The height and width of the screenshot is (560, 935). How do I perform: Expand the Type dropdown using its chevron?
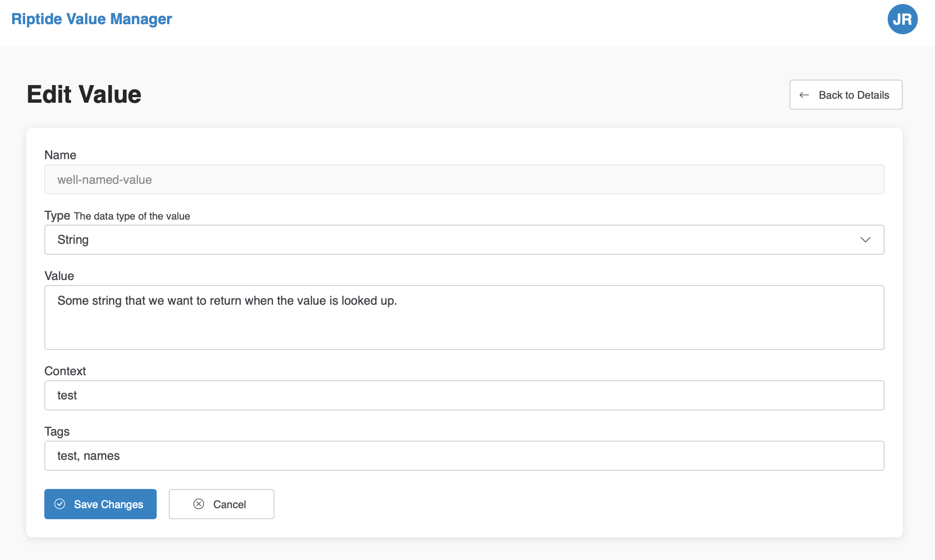865,240
